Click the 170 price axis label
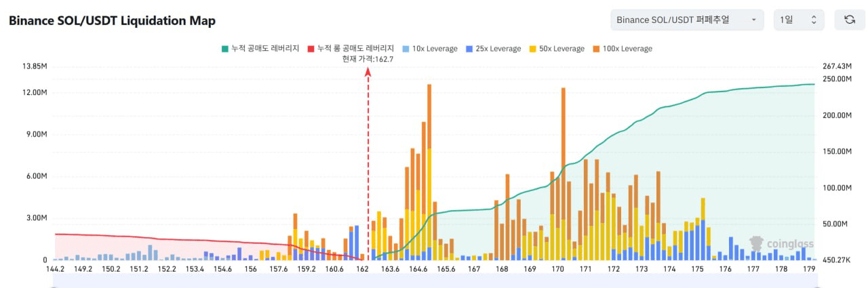This screenshot has width=868, height=288. [x=558, y=269]
